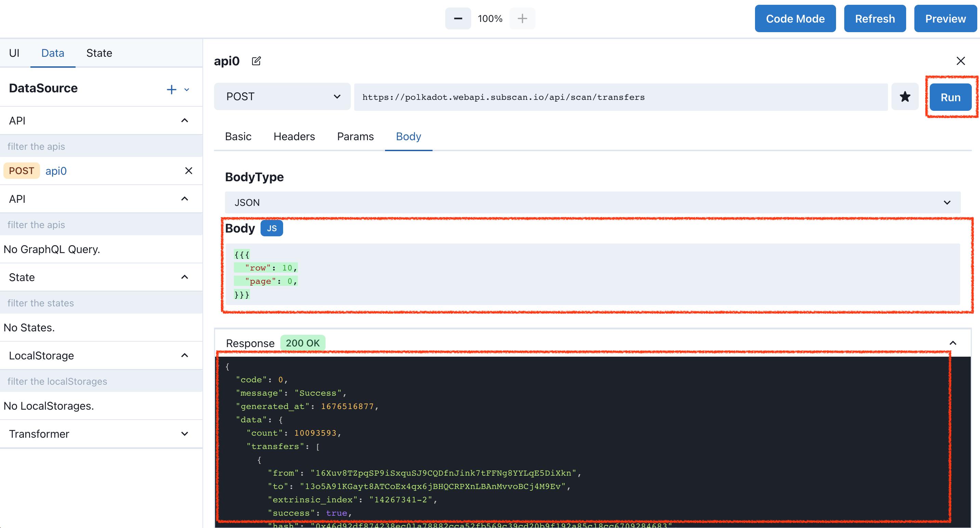Click the 100% zoom level text

[x=490, y=19]
